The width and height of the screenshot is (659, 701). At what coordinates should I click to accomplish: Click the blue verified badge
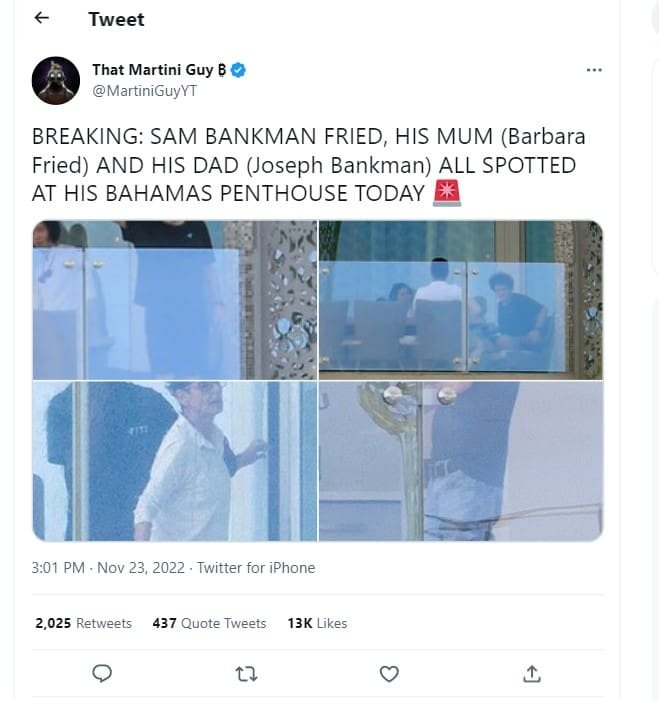239,70
